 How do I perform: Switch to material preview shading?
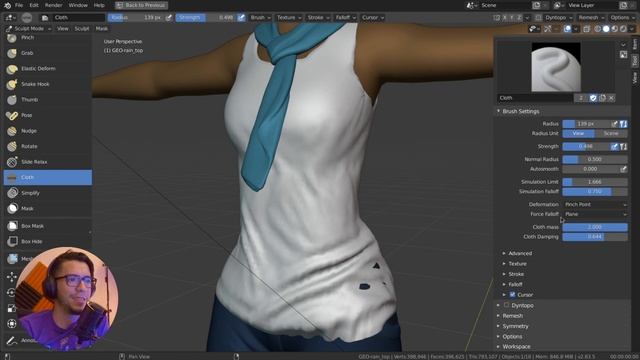tap(615, 29)
